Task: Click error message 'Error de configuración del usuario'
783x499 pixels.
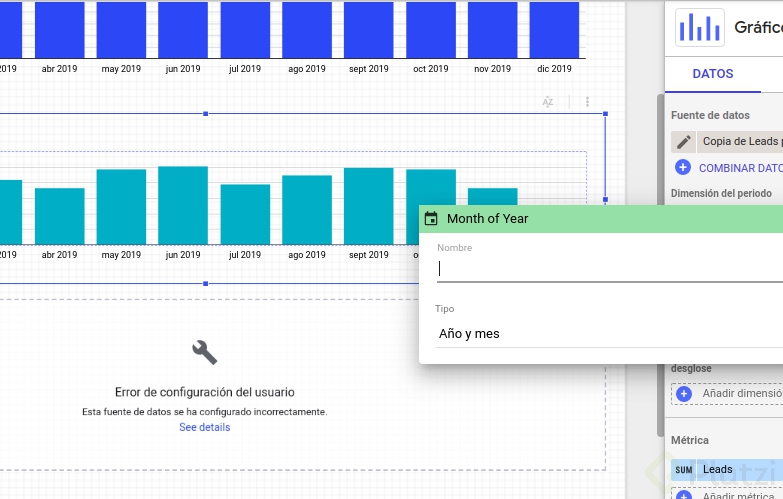Action: point(205,392)
